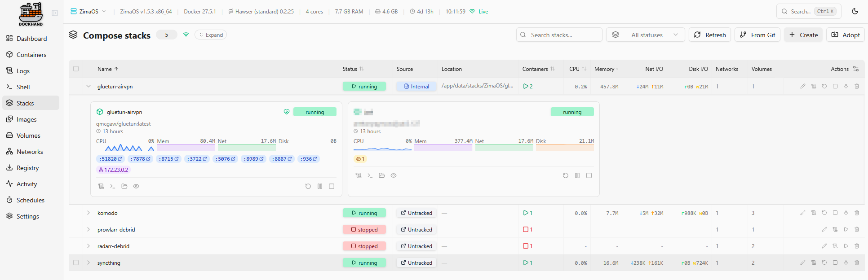Delete the gluetun-airvpn stack via trash icon
This screenshot has width=868, height=280.
(x=856, y=86)
